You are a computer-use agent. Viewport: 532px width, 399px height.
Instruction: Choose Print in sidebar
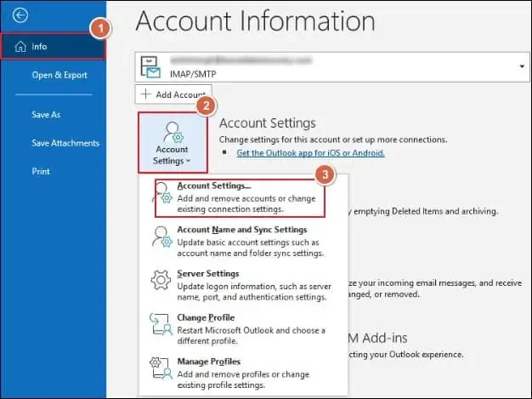(41, 172)
